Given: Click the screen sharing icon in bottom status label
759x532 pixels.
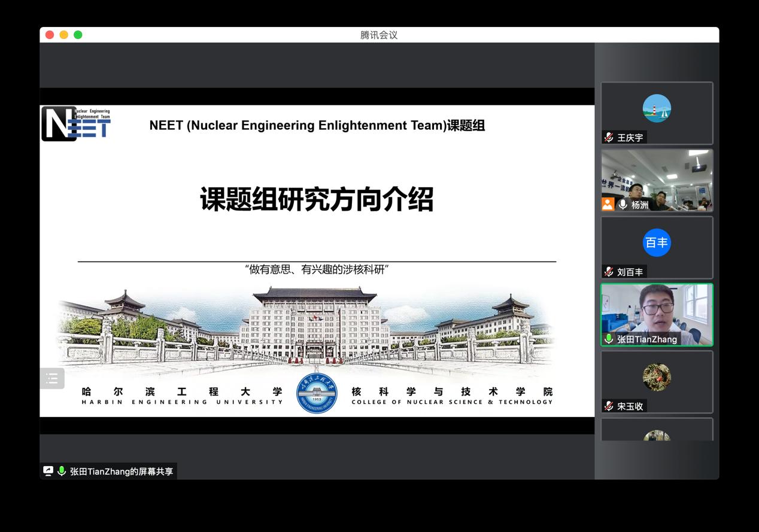Looking at the screenshot, I should [x=48, y=471].
